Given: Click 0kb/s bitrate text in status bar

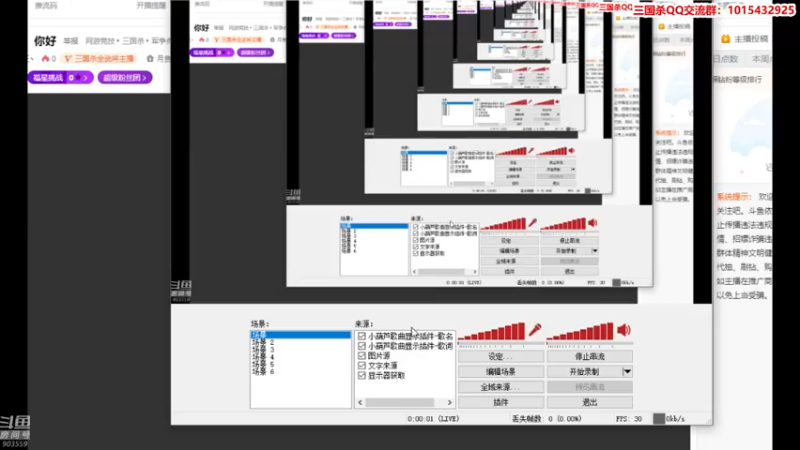Looking at the screenshot, I should (675, 419).
